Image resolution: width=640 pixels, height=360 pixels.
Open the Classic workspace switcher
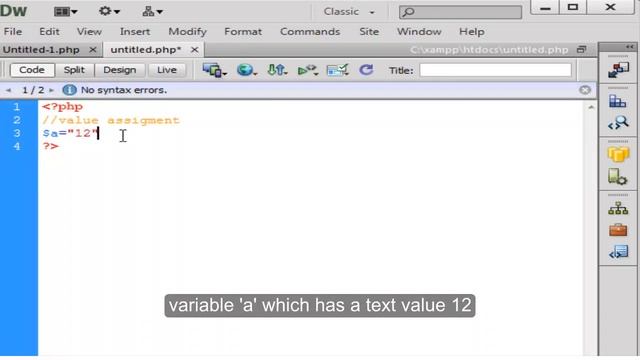coord(349,11)
